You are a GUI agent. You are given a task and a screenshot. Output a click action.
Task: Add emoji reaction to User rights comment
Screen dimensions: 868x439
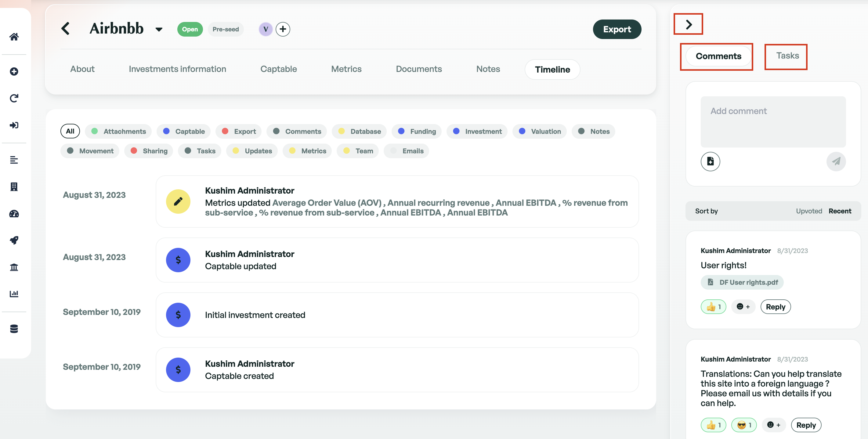click(743, 307)
